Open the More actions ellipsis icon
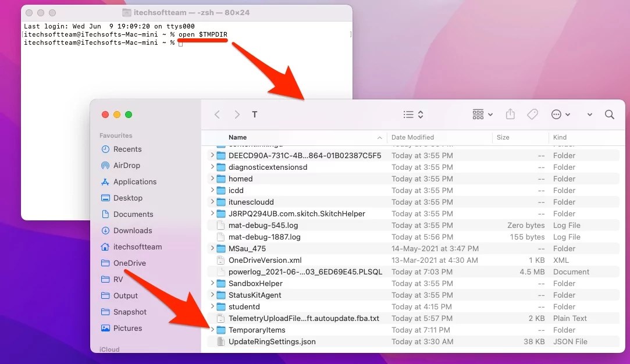This screenshot has height=364, width=630. pyautogui.click(x=556, y=114)
